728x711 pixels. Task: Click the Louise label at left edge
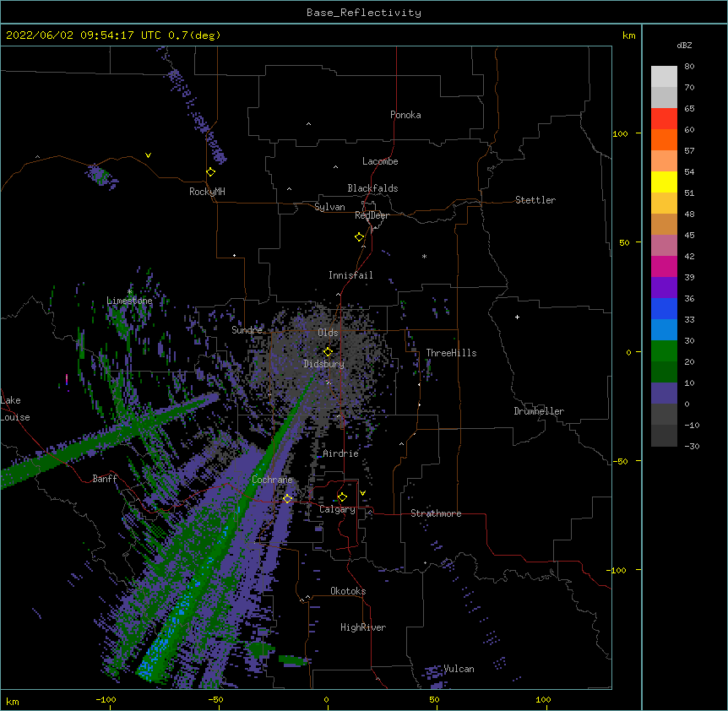15,417
